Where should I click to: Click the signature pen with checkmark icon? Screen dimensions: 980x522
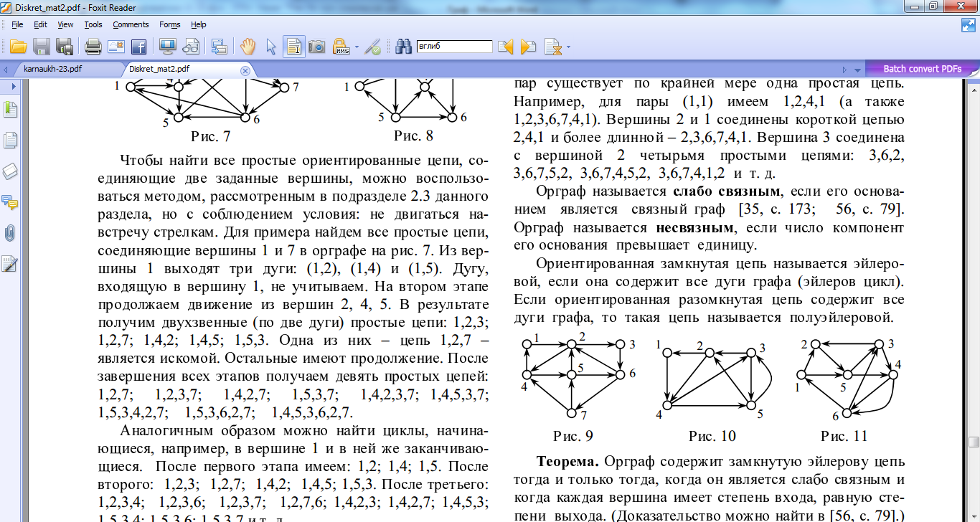372,47
